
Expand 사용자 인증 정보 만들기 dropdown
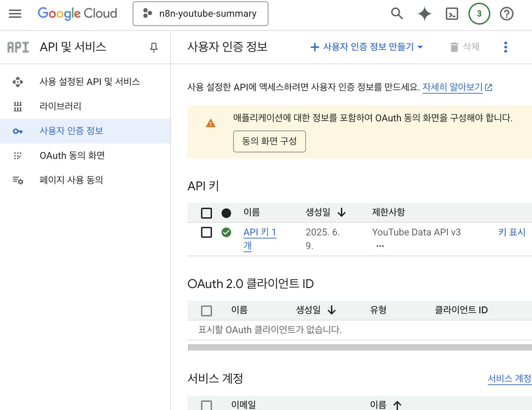(367, 47)
